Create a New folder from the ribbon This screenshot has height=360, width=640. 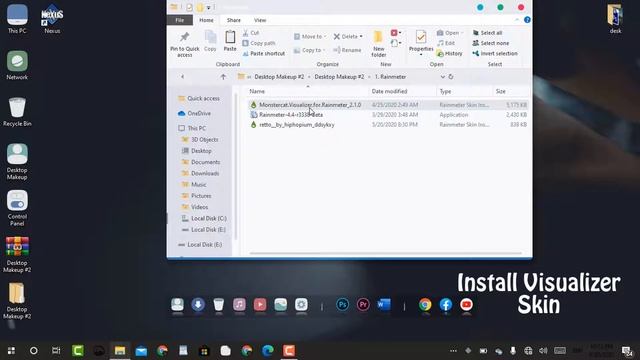pos(378,44)
